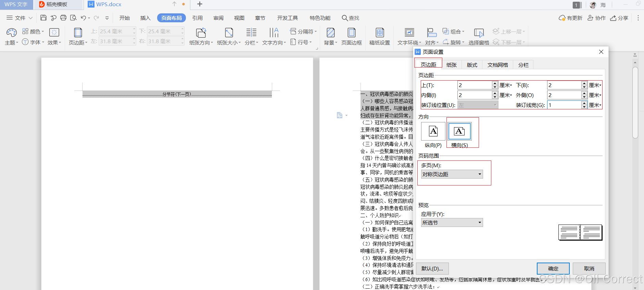This screenshot has height=290, width=644.
Task: Switch to 版式 tab in dialog
Action: pyautogui.click(x=472, y=65)
